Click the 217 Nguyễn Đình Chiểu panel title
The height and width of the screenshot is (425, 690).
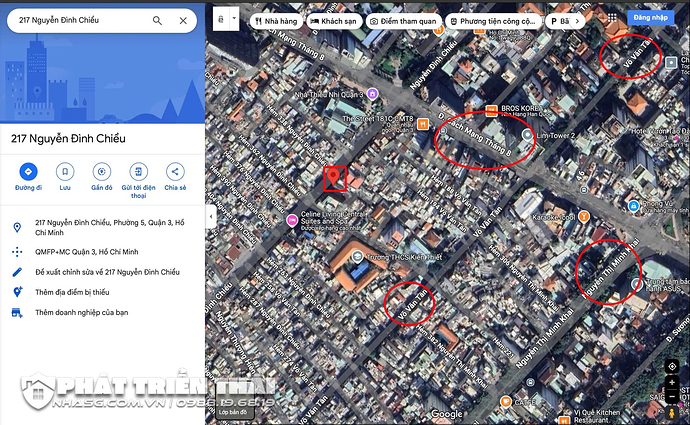pos(68,139)
